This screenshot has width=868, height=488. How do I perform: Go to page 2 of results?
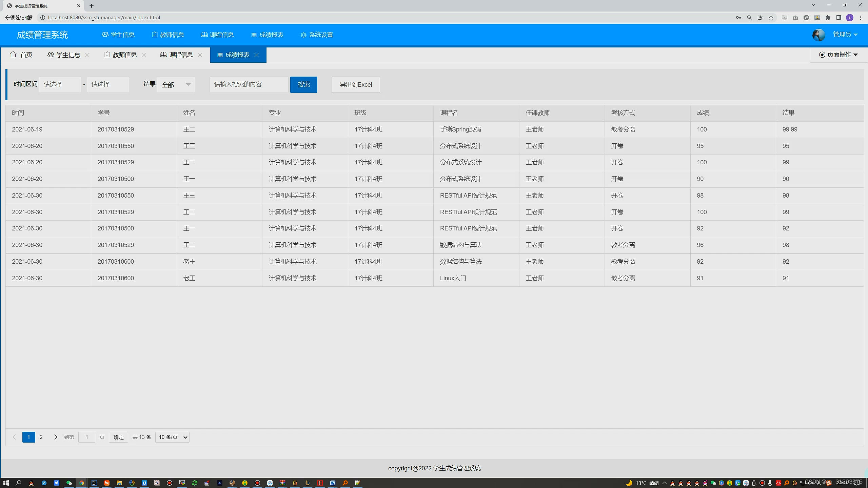point(41,437)
